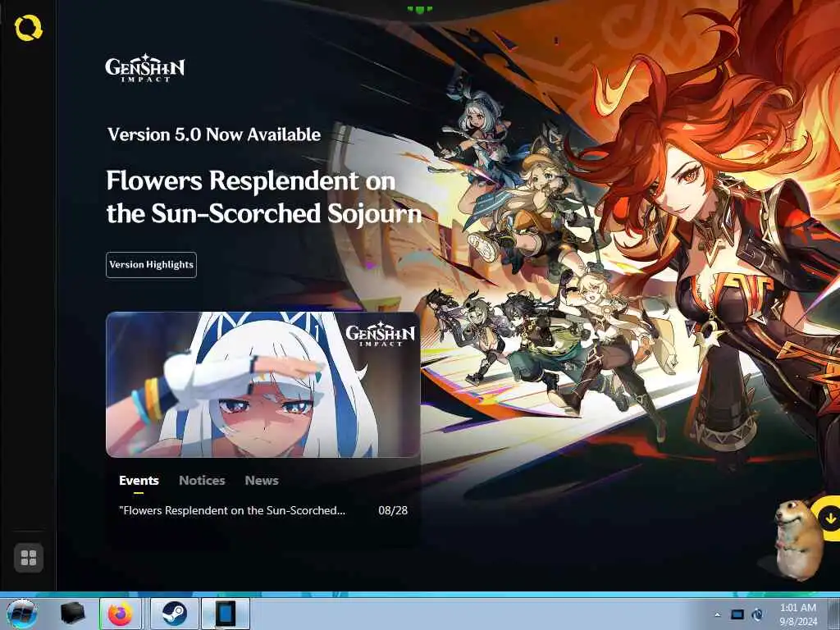
Task: Open the phone-shaped app on taskbar
Action: coord(226,614)
